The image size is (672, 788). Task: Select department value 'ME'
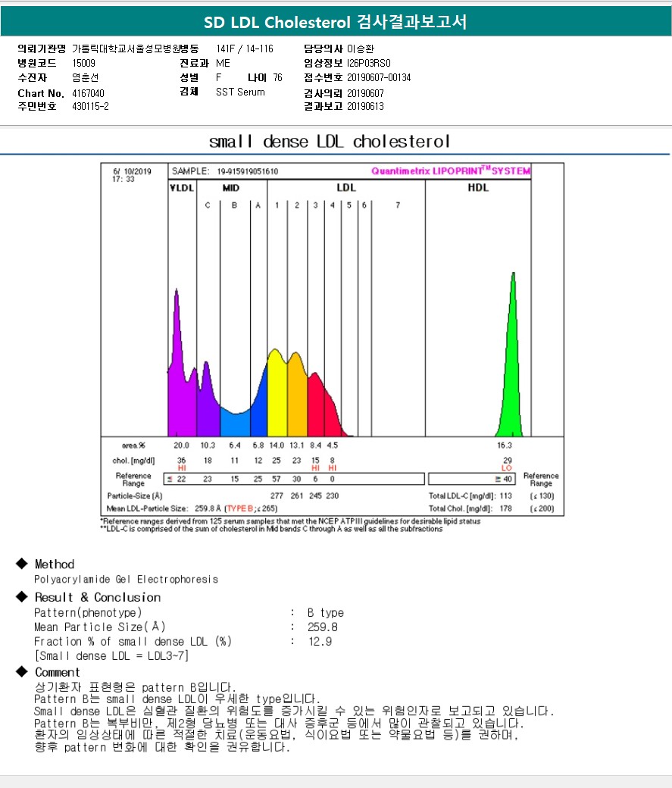[x=223, y=63]
